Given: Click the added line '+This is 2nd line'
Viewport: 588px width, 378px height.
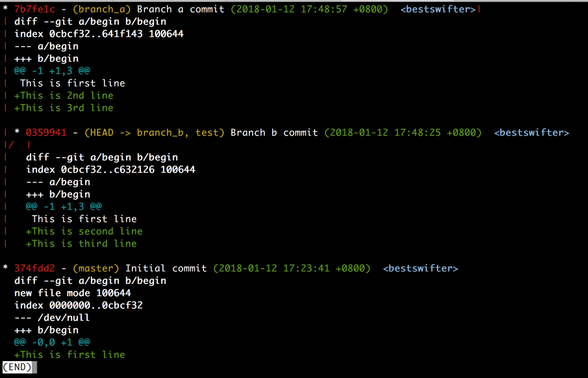Looking at the screenshot, I should 64,96.
